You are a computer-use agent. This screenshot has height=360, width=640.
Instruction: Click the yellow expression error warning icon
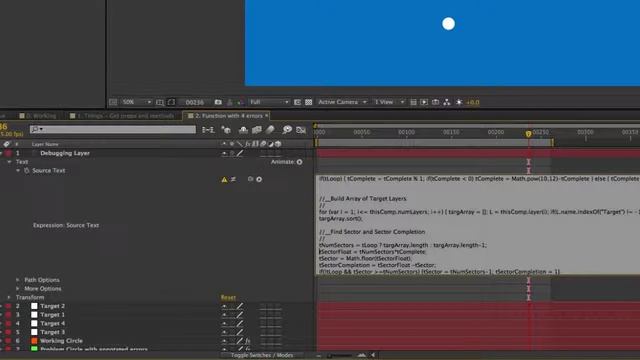(224, 179)
